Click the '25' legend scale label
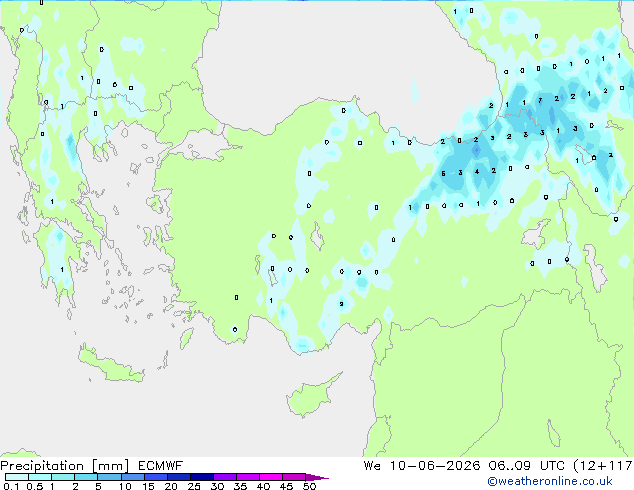Screen dimensions: 634x490 (194, 486)
